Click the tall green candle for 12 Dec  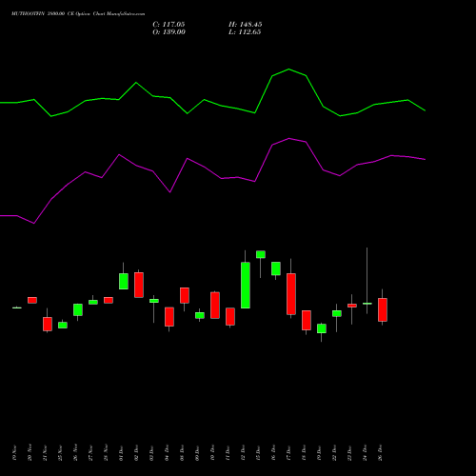246,285
